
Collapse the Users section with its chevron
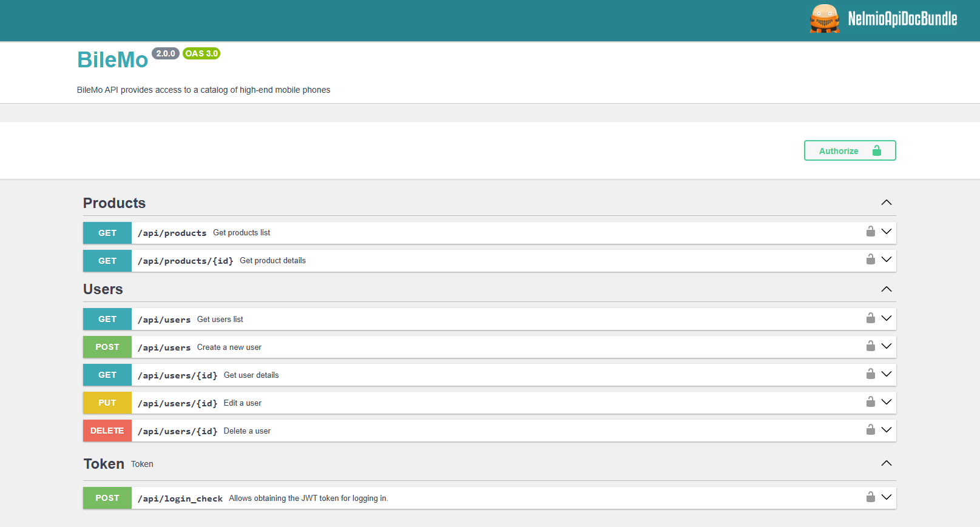886,289
